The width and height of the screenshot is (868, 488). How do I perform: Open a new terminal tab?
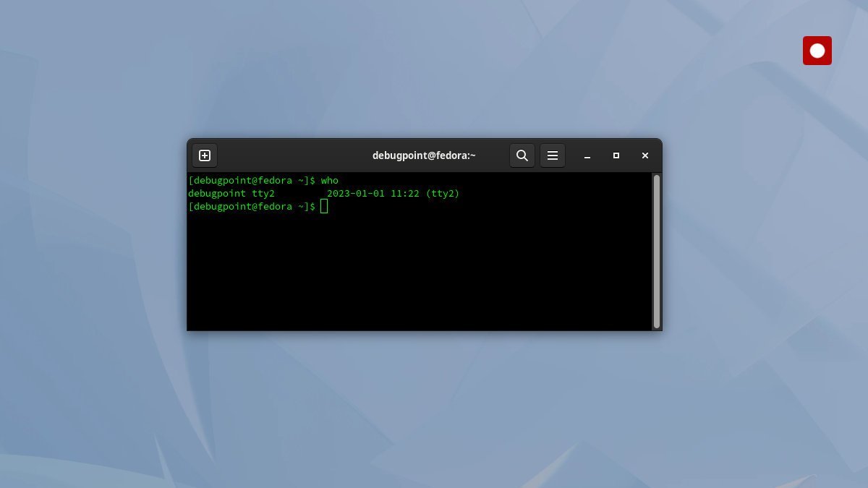[205, 155]
